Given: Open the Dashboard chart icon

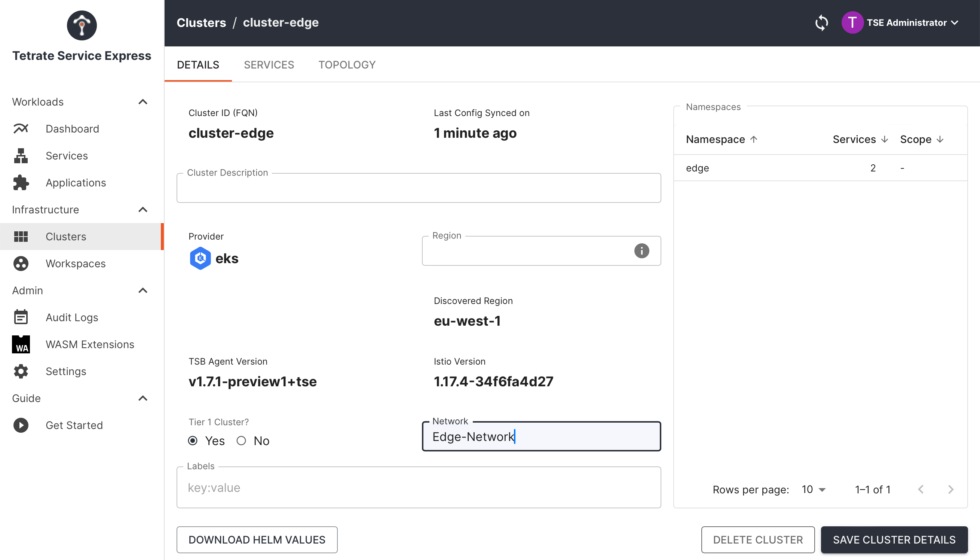Looking at the screenshot, I should click(x=21, y=128).
